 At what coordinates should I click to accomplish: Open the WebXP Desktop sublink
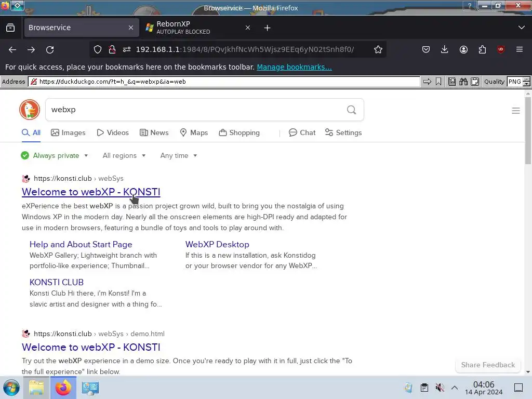pos(217,244)
